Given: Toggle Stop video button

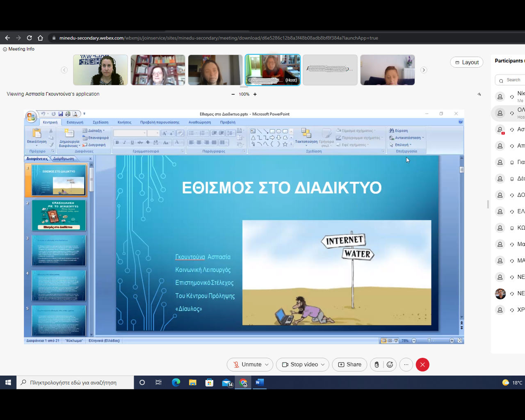Looking at the screenshot, I should pyautogui.click(x=300, y=365).
